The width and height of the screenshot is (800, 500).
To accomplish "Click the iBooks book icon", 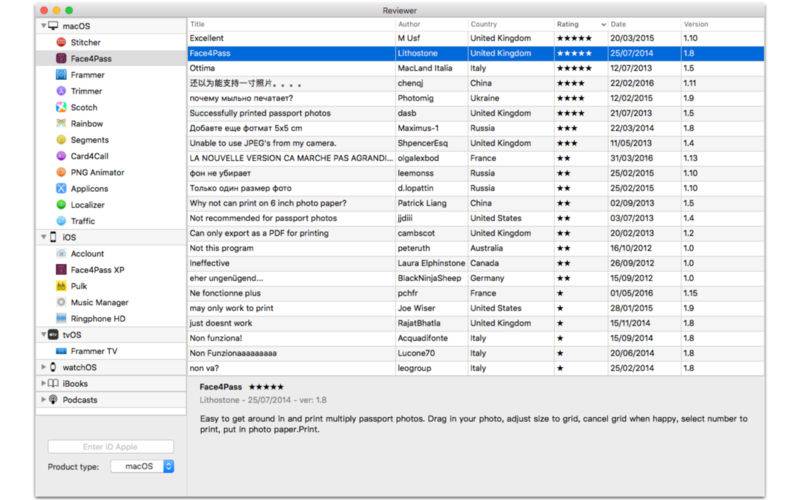I will [53, 384].
